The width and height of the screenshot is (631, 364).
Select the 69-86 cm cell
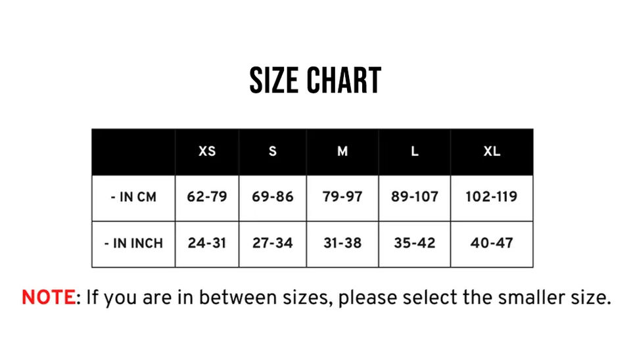[x=273, y=197]
